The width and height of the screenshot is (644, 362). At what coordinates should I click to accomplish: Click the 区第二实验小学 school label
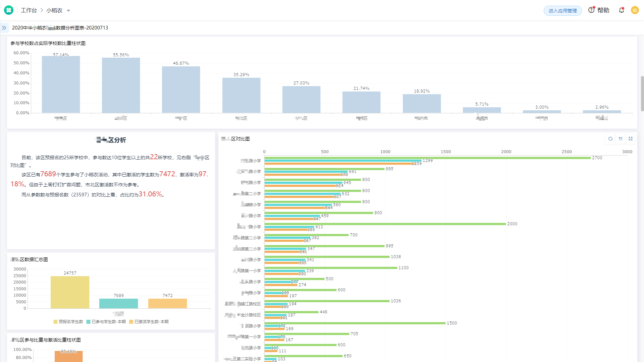(242, 359)
